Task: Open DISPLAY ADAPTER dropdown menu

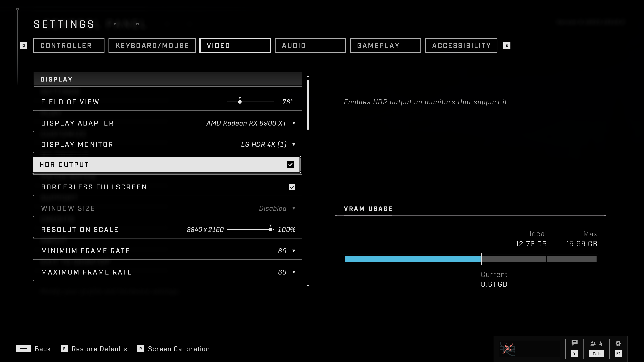Action: (294, 123)
